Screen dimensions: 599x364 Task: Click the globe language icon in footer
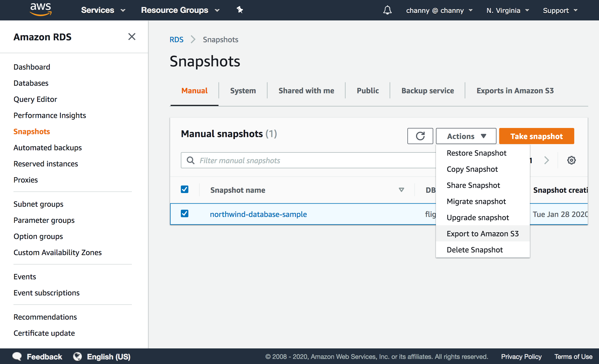[x=77, y=356]
